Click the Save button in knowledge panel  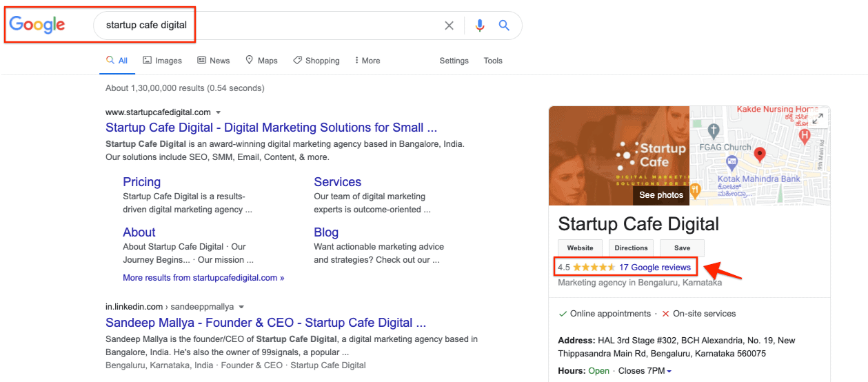click(682, 248)
